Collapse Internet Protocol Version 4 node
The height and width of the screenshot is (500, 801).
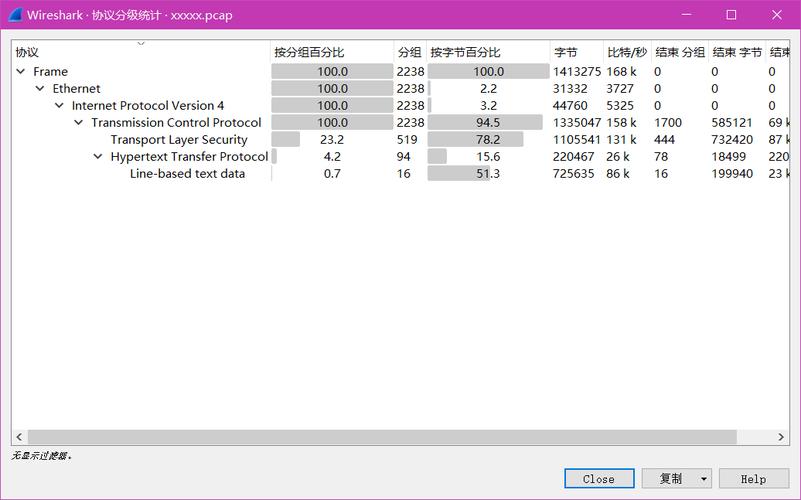click(59, 106)
